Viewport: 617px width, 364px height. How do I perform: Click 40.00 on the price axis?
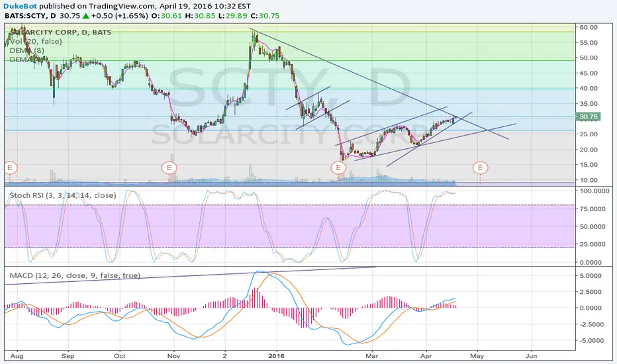(589, 88)
